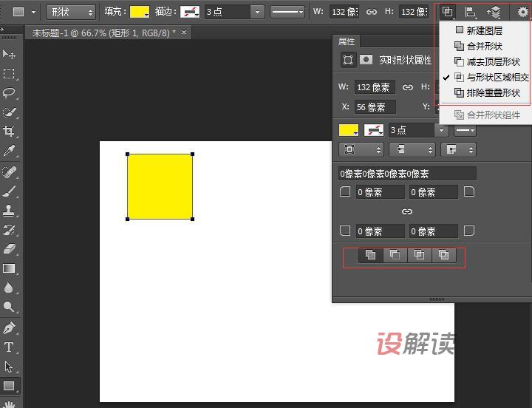The height and width of the screenshot is (408, 532).
Task: Toggle the corner radius link icon in Properties
Action: click(407, 211)
